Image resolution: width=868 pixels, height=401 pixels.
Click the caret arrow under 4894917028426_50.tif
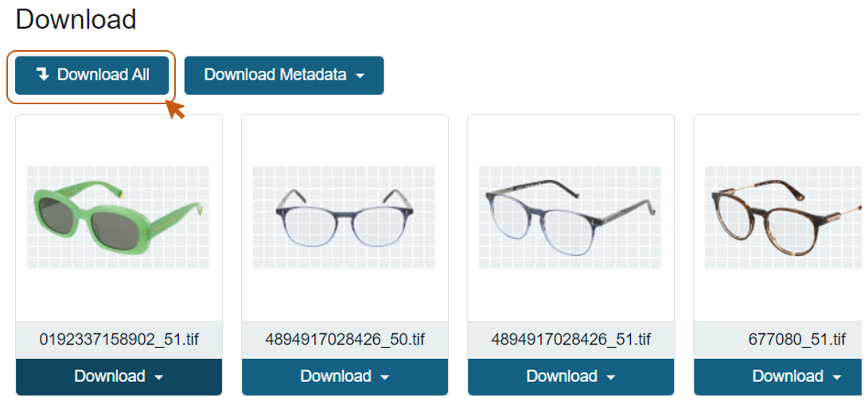point(386,377)
